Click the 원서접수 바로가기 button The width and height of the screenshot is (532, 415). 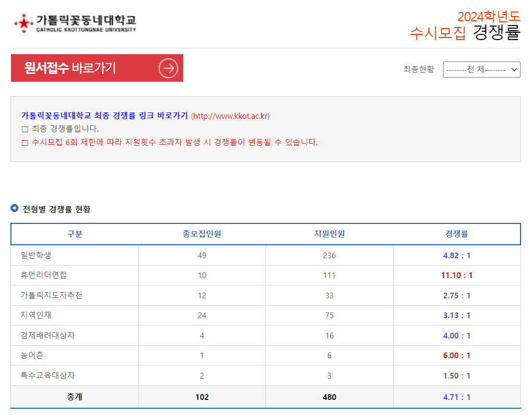[97, 68]
